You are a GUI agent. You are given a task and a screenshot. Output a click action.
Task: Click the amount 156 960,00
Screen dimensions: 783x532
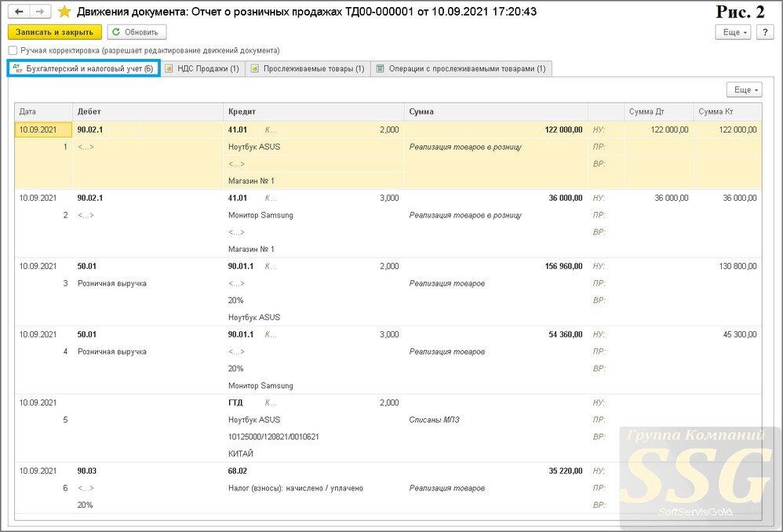point(564,266)
